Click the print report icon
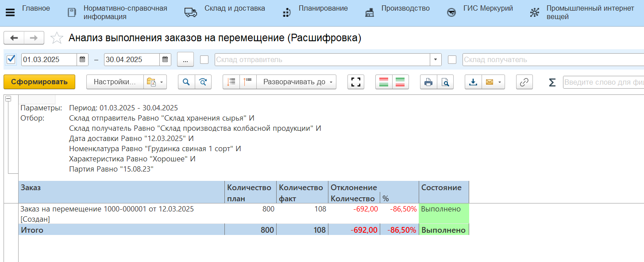 coord(428,82)
